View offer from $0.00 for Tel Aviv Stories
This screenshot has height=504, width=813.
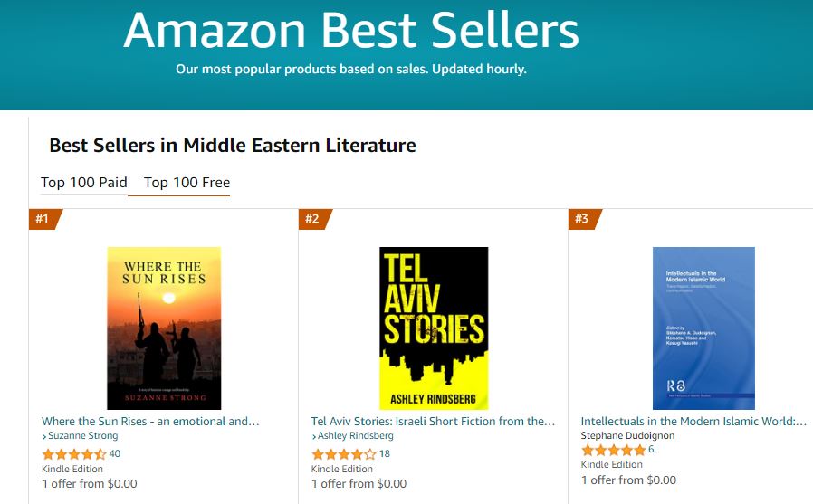(359, 483)
